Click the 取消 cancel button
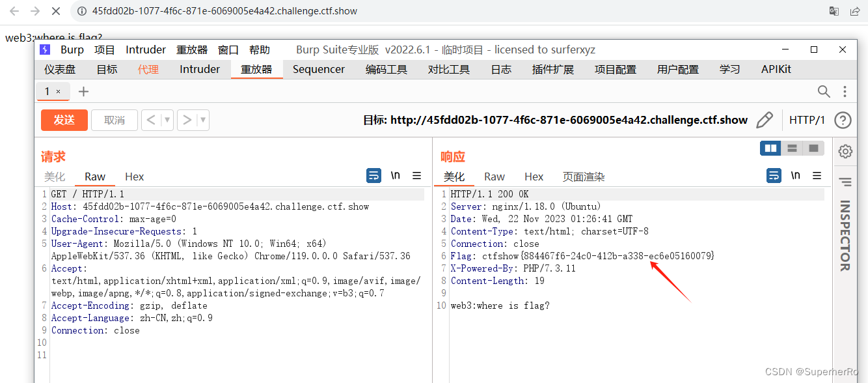868x383 pixels. pyautogui.click(x=115, y=120)
